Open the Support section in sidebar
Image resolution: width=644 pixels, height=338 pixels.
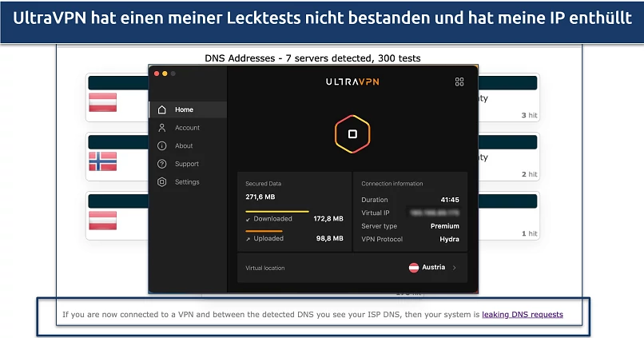[188, 164]
